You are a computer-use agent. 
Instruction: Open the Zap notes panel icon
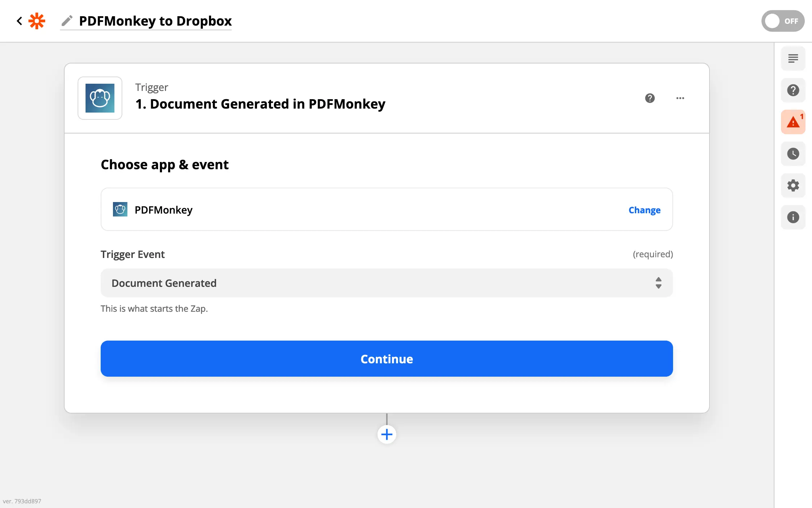[x=793, y=58]
